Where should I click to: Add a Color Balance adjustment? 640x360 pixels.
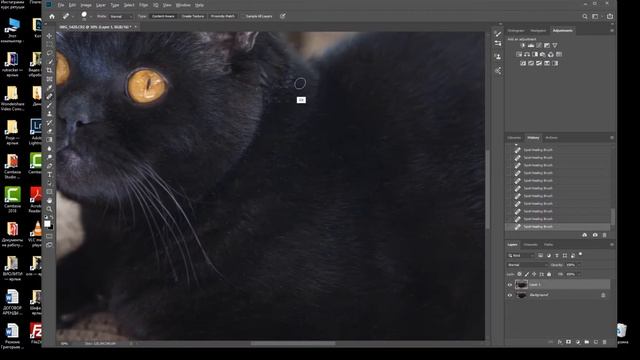click(527, 54)
